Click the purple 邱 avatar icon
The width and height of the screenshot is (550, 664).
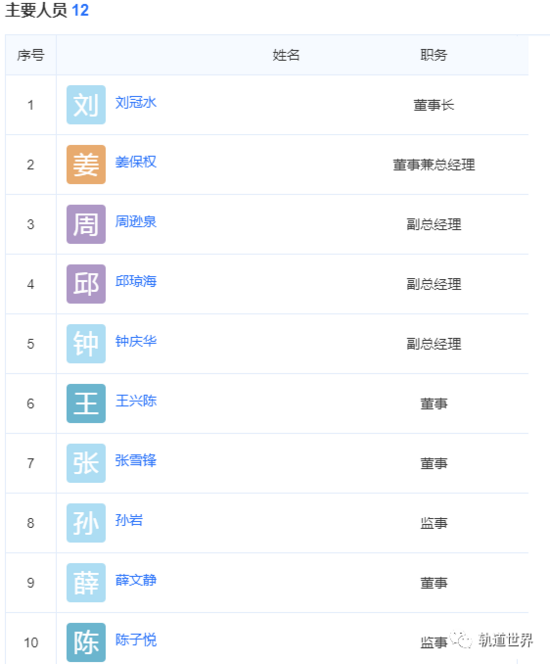coord(86,284)
